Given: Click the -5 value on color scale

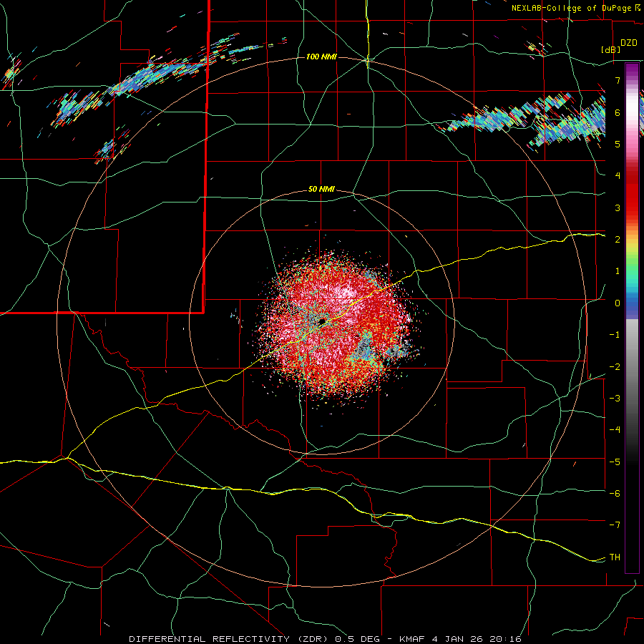Looking at the screenshot, I should [615, 462].
